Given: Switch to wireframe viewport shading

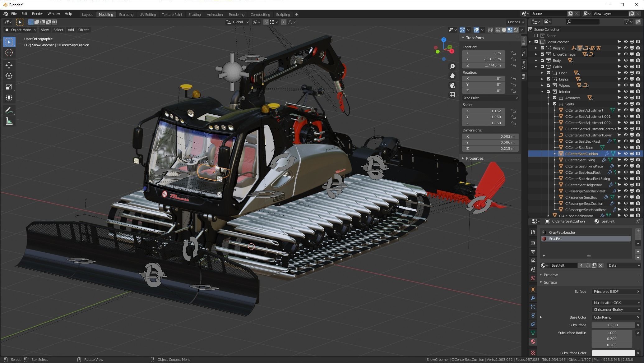Looking at the screenshot, I should click(498, 30).
